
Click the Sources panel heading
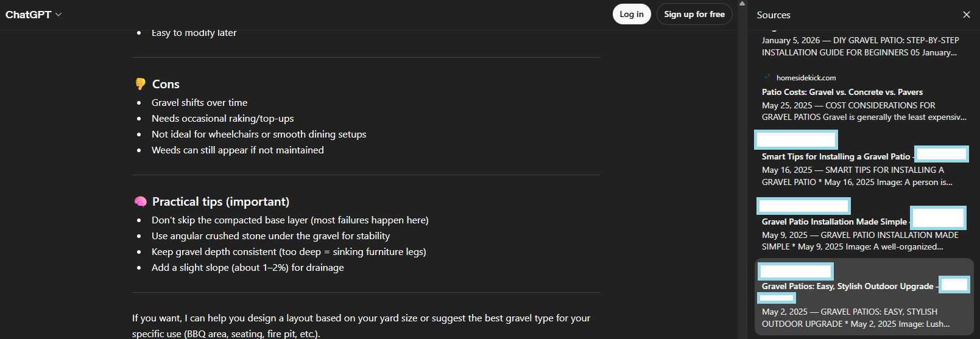(774, 15)
